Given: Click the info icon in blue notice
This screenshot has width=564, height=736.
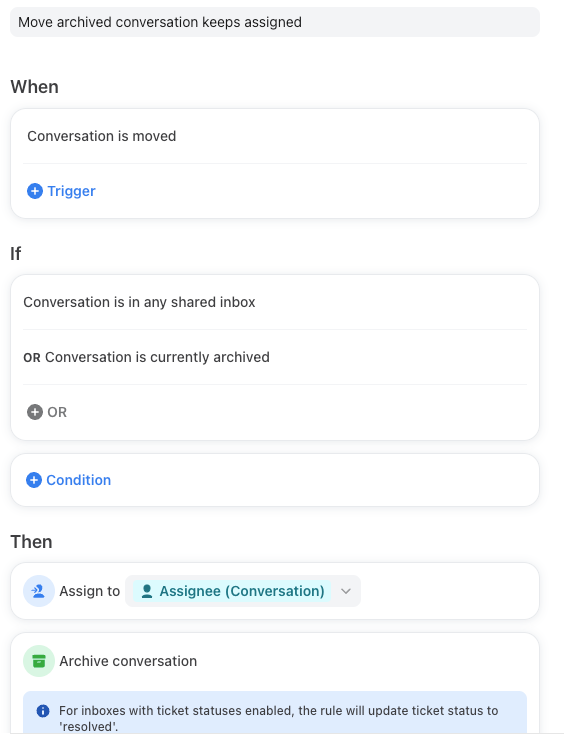Looking at the screenshot, I should (x=43, y=711).
